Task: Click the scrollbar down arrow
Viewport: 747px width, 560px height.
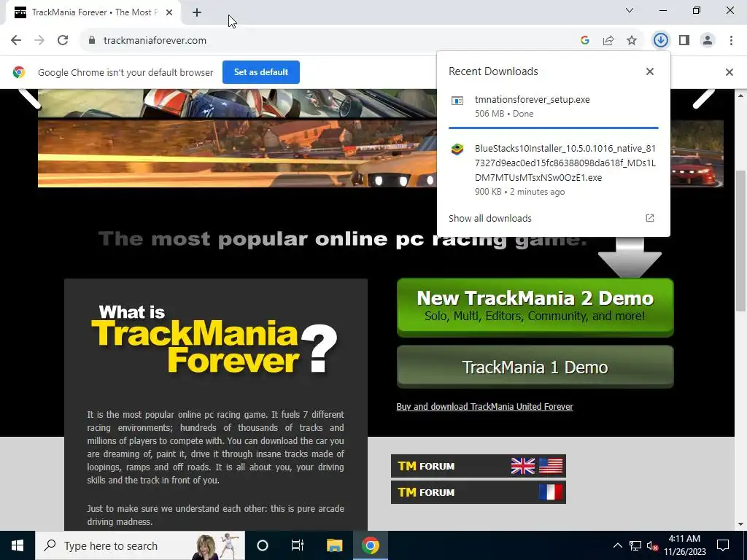Action: (x=741, y=524)
